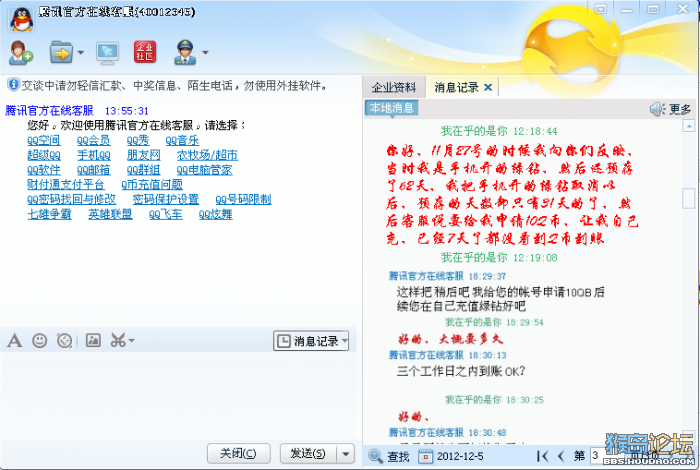Open the 朋友网 link

pyautogui.click(x=143, y=155)
